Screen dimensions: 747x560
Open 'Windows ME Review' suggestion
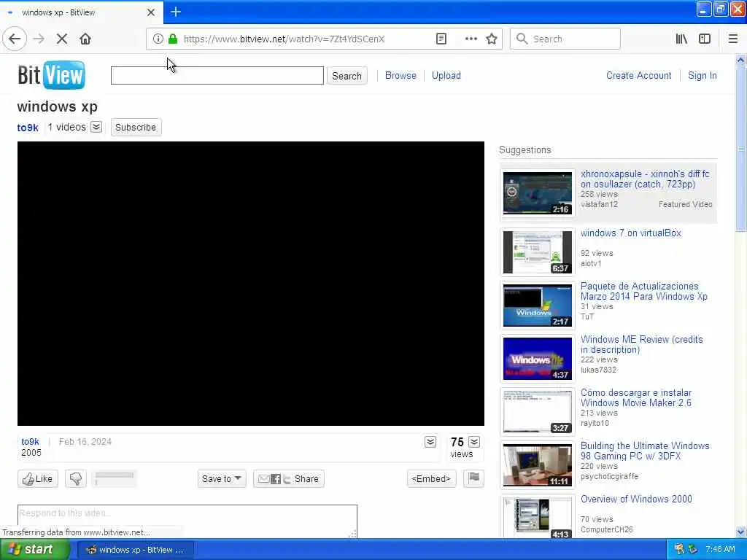click(x=642, y=345)
